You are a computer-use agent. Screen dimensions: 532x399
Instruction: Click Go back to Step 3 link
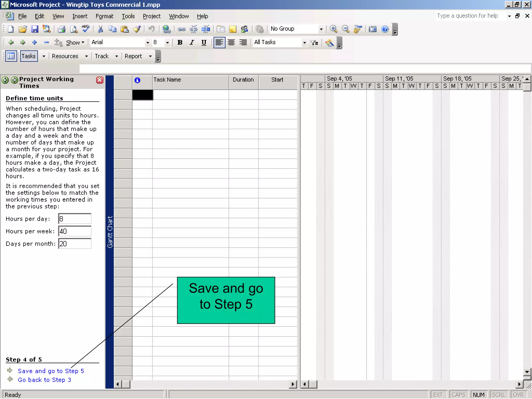44,380
